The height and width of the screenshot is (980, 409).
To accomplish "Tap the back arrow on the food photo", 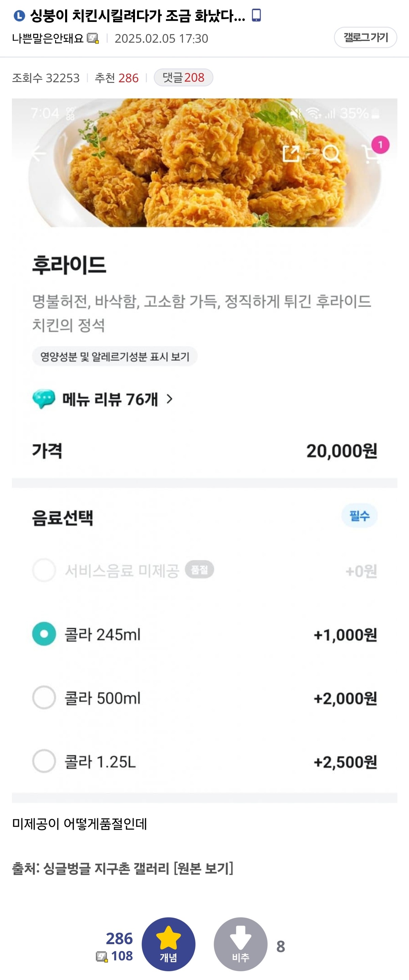I will point(39,154).
